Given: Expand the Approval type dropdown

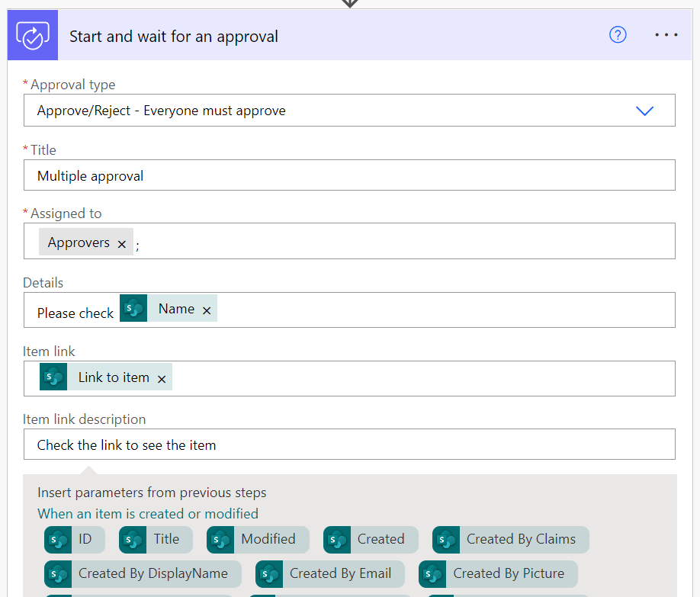Looking at the screenshot, I should click(644, 111).
